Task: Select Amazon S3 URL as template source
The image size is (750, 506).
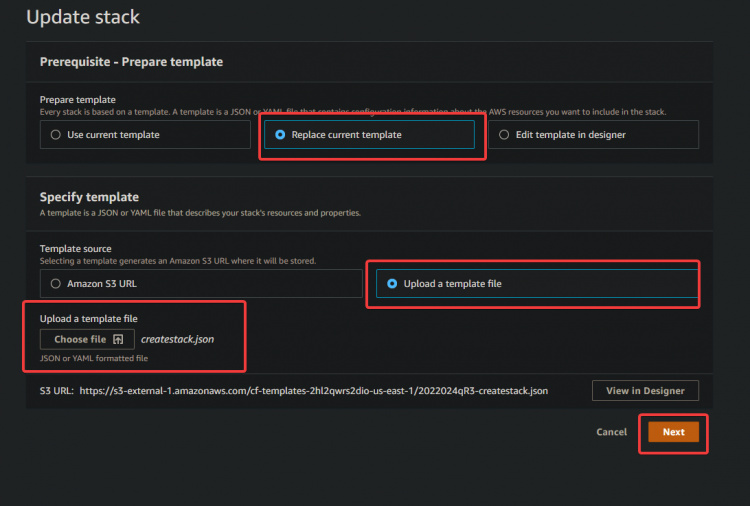Action: pos(57,283)
